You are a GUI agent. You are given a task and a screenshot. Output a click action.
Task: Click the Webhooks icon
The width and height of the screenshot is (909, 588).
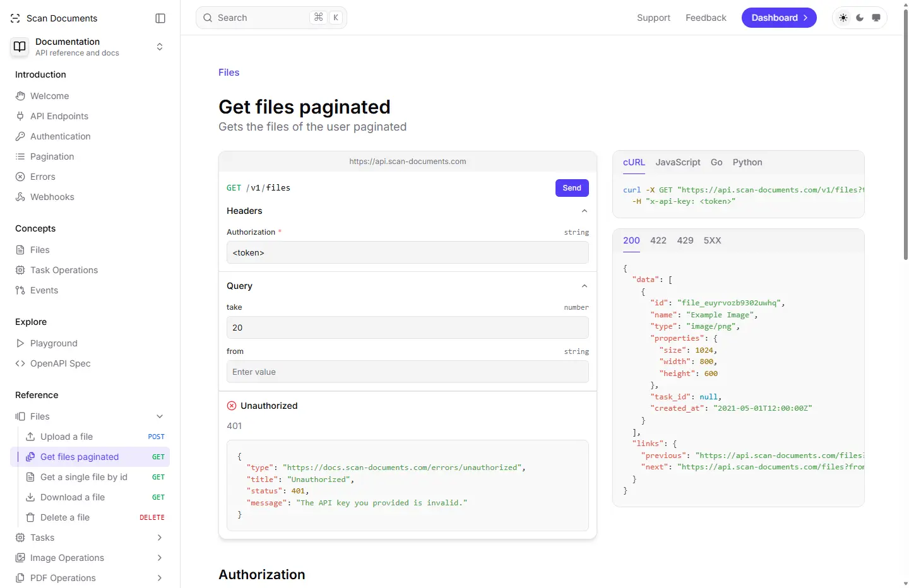pos(20,197)
